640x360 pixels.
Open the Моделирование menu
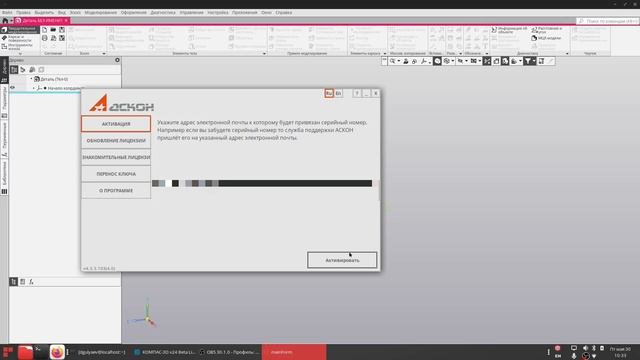click(100, 13)
